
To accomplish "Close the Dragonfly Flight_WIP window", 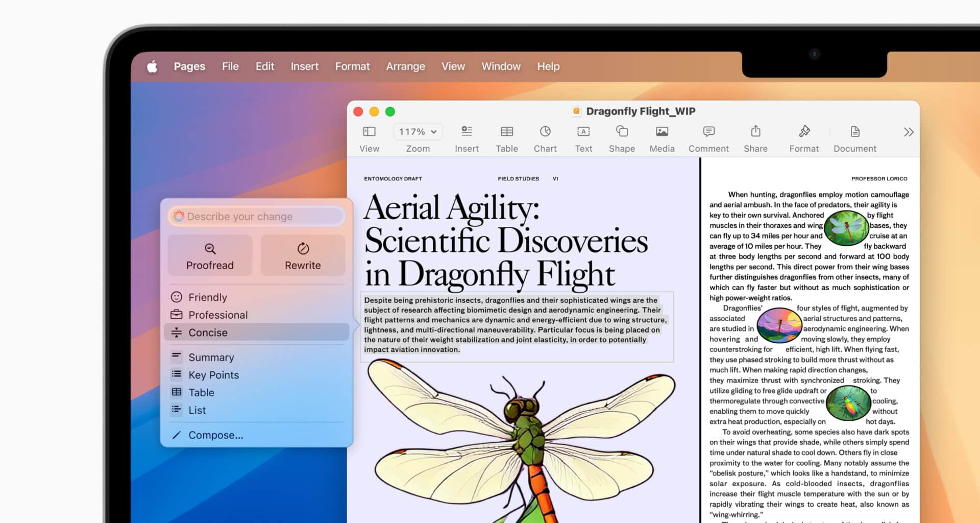I will point(358,111).
